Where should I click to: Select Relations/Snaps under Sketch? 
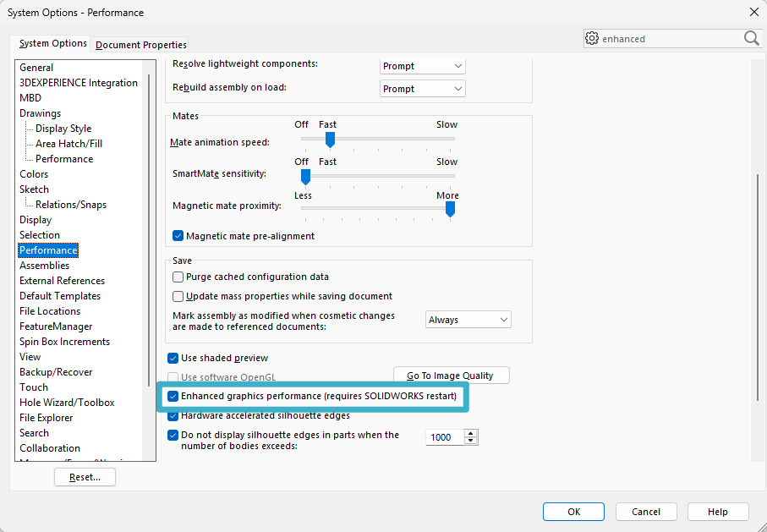click(x=71, y=205)
